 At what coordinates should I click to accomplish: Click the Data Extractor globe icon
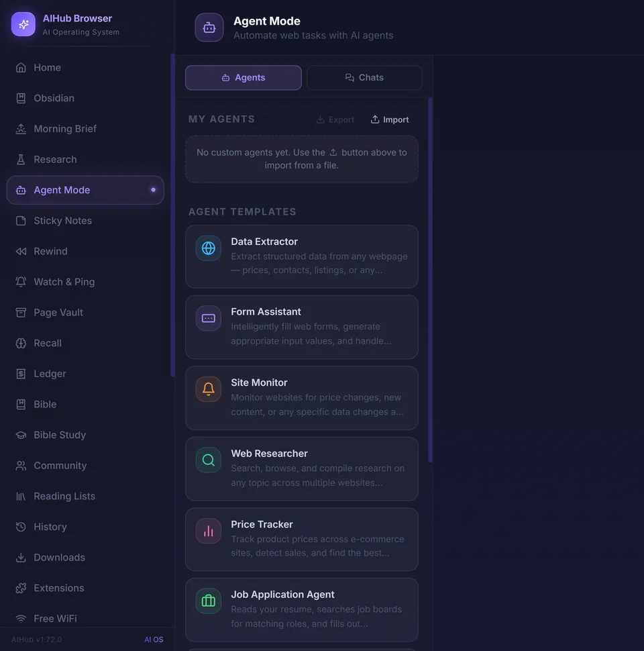point(209,248)
